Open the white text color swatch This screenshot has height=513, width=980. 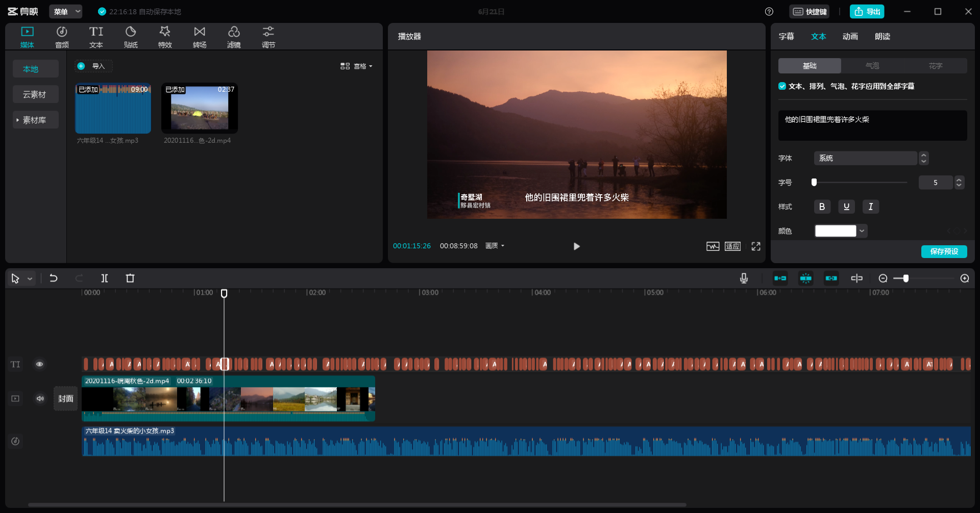[x=836, y=231]
